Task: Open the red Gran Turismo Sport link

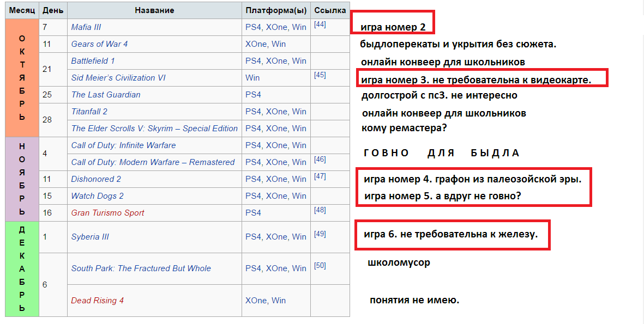Action: (107, 212)
